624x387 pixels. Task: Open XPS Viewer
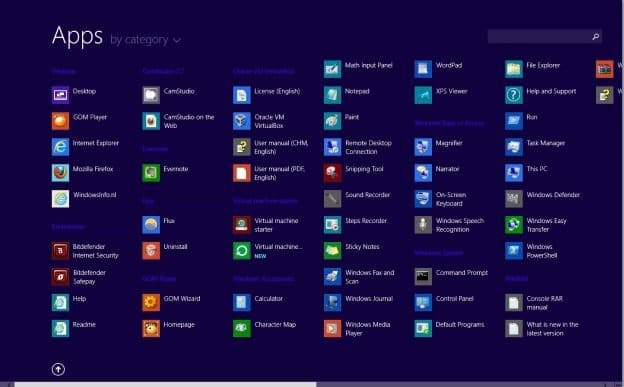tap(442, 95)
